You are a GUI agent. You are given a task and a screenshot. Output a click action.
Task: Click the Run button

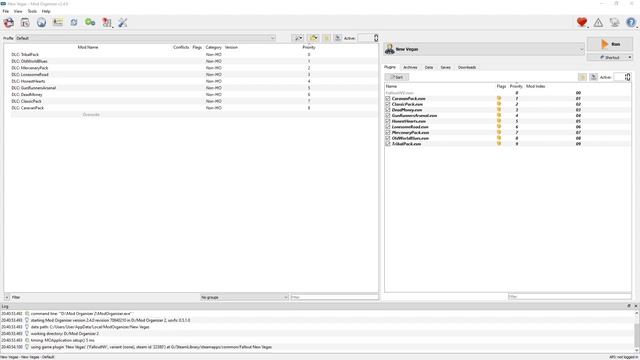(x=610, y=44)
